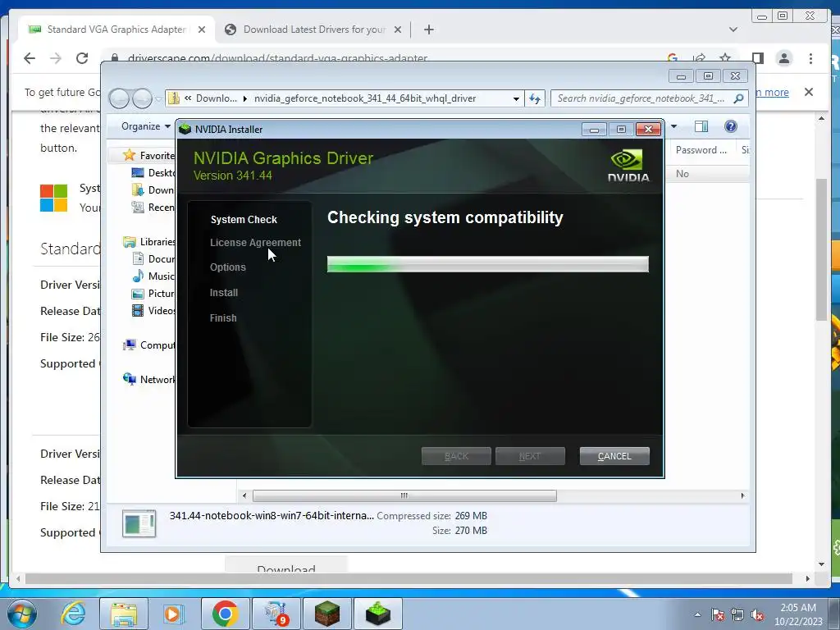The width and height of the screenshot is (840, 630).
Task: Click the disabled Next button
Action: (530, 456)
